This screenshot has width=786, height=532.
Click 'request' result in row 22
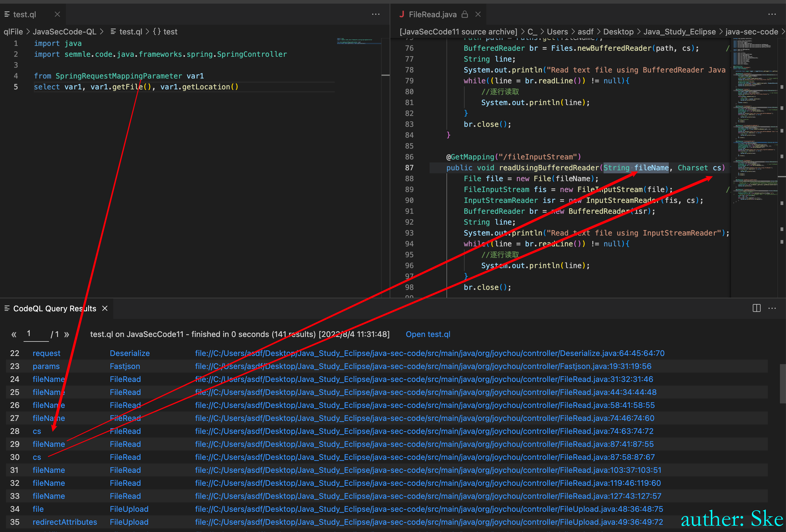tap(46, 353)
